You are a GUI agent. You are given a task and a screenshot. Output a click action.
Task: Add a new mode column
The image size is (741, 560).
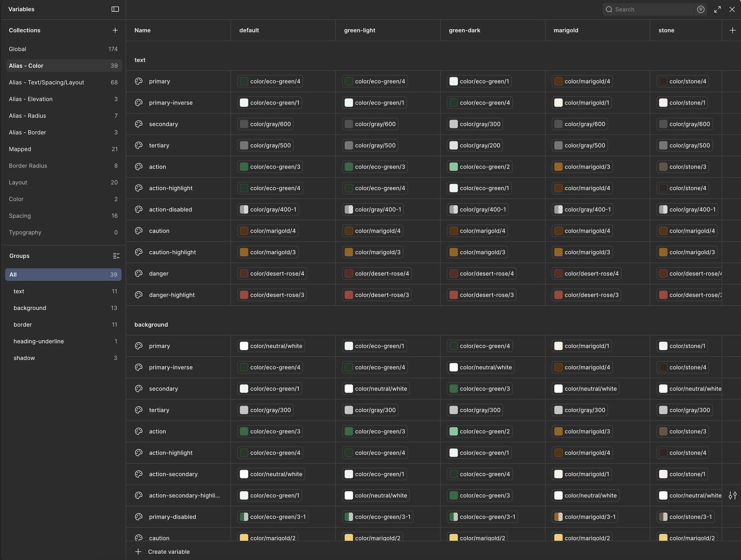click(732, 30)
